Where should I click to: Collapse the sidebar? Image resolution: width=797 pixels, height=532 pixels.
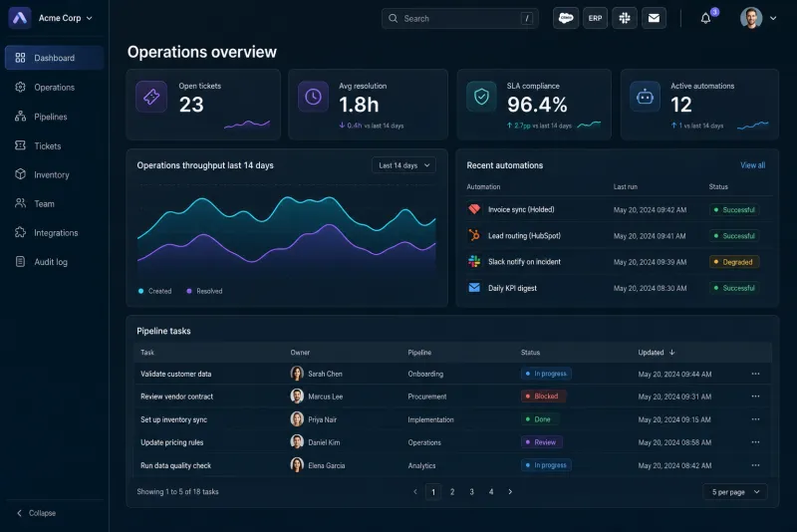36,513
